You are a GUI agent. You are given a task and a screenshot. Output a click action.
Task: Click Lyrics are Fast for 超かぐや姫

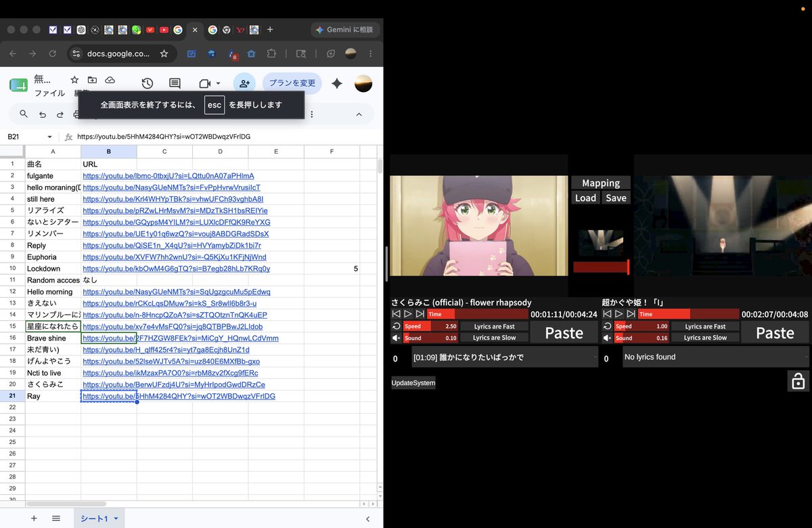(705, 326)
